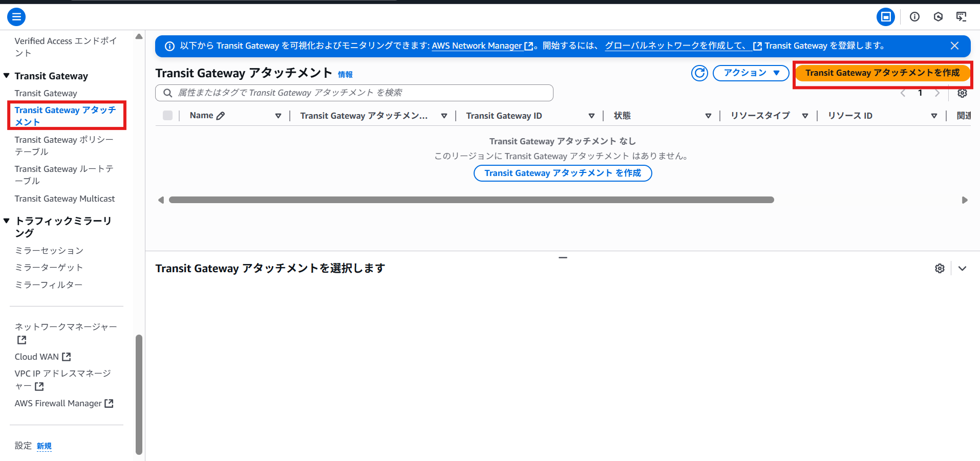Toggle the Name column filter arrow
The width and height of the screenshot is (980, 461).
pyautogui.click(x=278, y=115)
